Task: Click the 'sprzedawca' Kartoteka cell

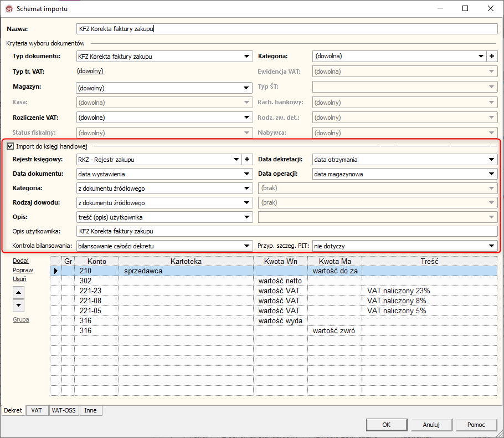Action: (x=186, y=271)
